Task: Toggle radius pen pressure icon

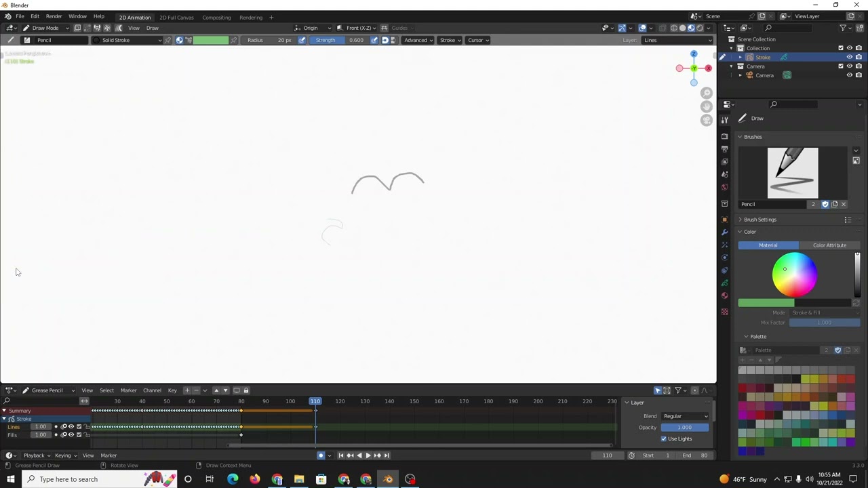Action: point(302,40)
